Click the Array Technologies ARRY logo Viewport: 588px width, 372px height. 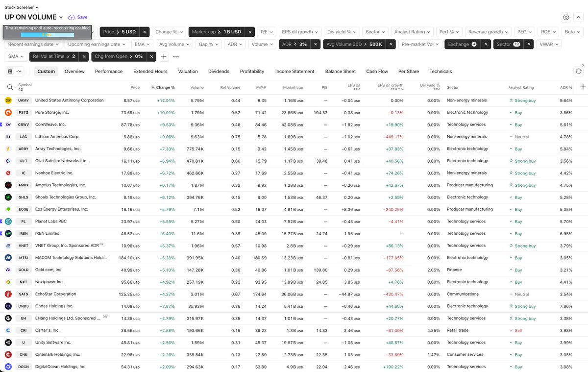pos(8,149)
